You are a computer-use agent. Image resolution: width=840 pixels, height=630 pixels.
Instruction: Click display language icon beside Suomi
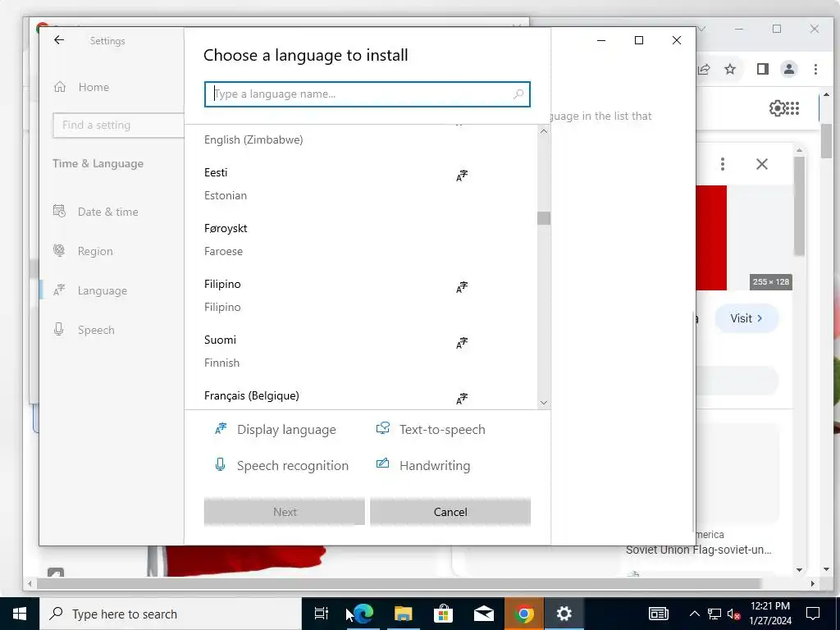tap(462, 343)
